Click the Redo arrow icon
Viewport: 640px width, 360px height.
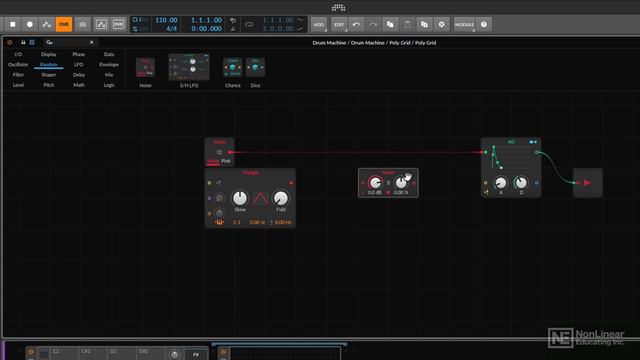373,24
